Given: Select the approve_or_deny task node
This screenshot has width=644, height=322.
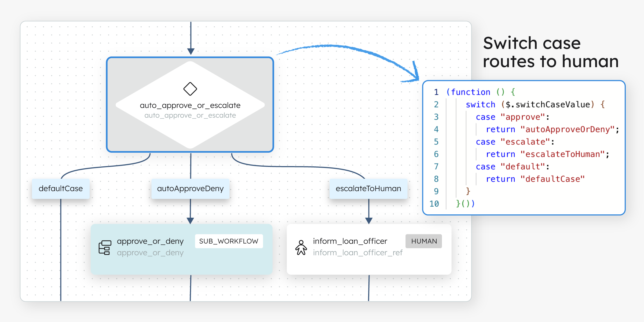Looking at the screenshot, I should click(181, 262).
